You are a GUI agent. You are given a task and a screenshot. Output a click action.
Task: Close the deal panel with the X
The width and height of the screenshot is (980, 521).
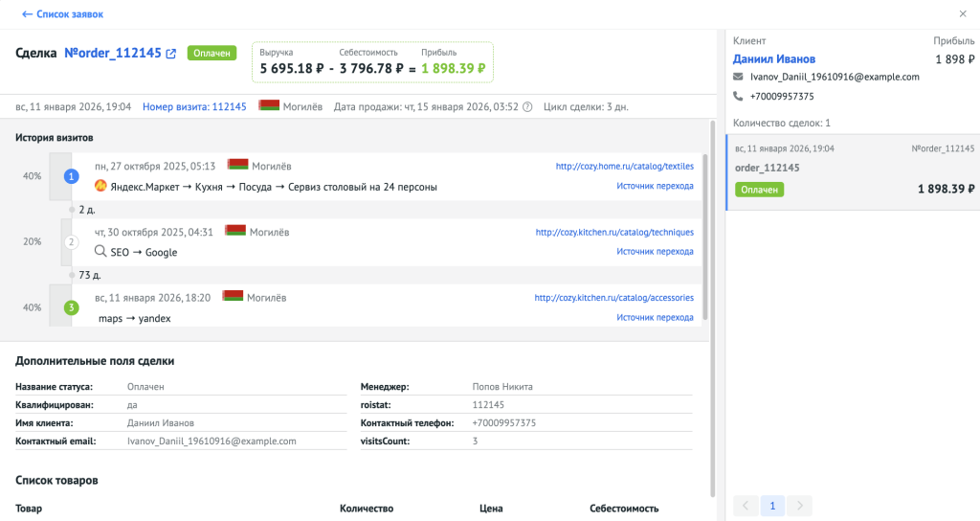pyautogui.click(x=962, y=14)
